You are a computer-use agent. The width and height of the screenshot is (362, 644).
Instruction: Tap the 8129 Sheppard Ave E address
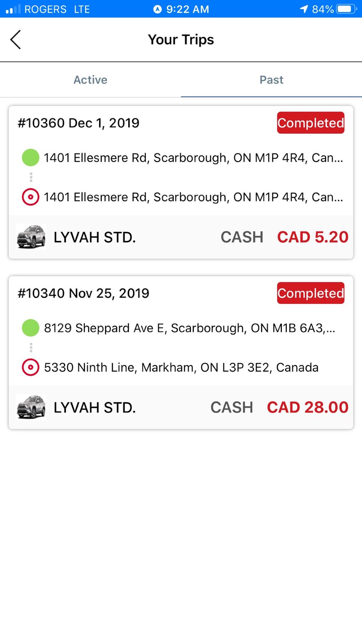[190, 328]
